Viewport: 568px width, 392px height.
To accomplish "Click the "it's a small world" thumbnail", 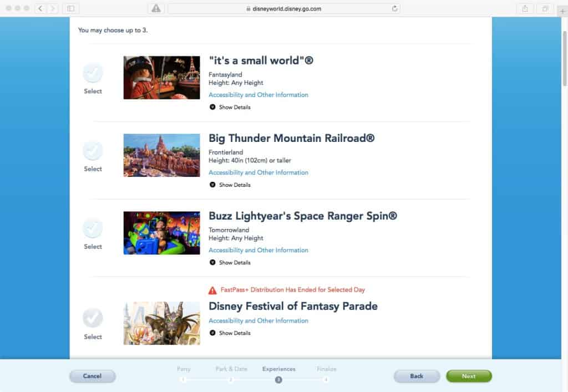I will click(161, 78).
